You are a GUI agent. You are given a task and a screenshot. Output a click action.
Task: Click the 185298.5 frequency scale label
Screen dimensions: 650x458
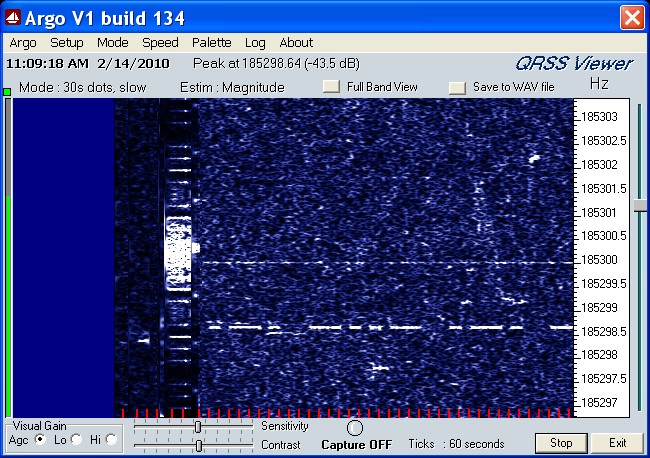[604, 332]
